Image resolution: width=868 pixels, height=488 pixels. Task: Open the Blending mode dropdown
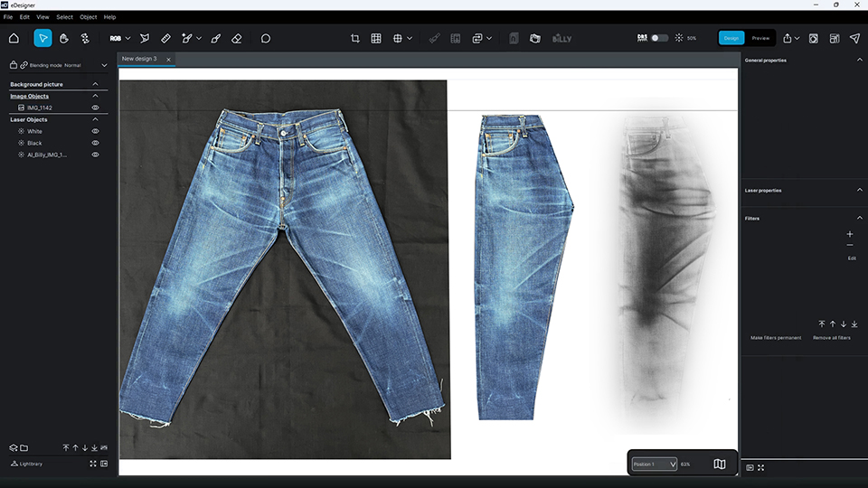(x=104, y=65)
